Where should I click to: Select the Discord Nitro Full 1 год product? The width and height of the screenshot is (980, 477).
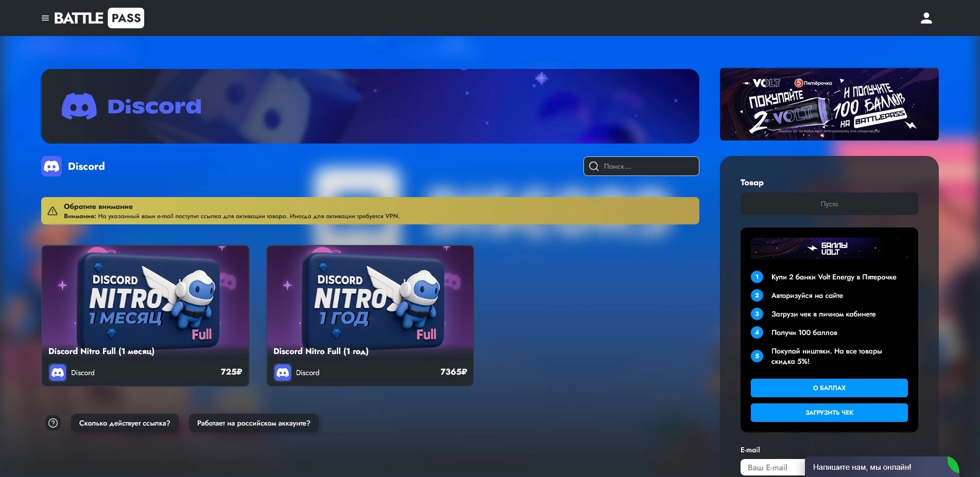point(370,309)
